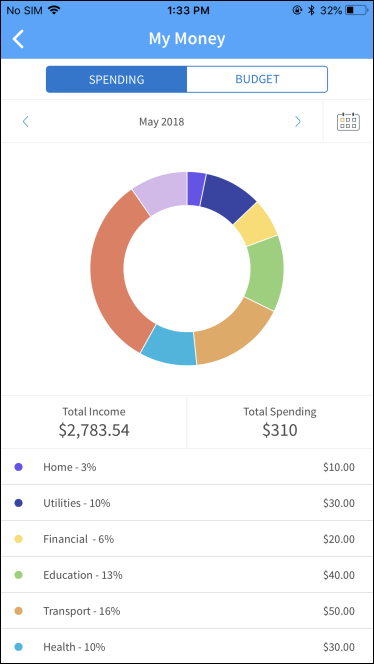Tap the 1:33 PM clock in status bar
Image resolution: width=374 pixels, height=664 pixels.
(188, 11)
